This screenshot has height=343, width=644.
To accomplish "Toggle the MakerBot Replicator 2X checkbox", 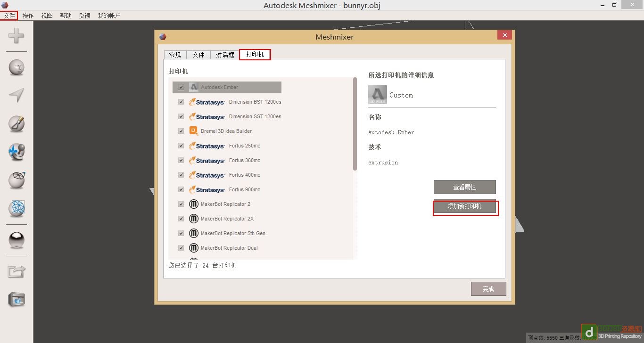I will click(181, 219).
